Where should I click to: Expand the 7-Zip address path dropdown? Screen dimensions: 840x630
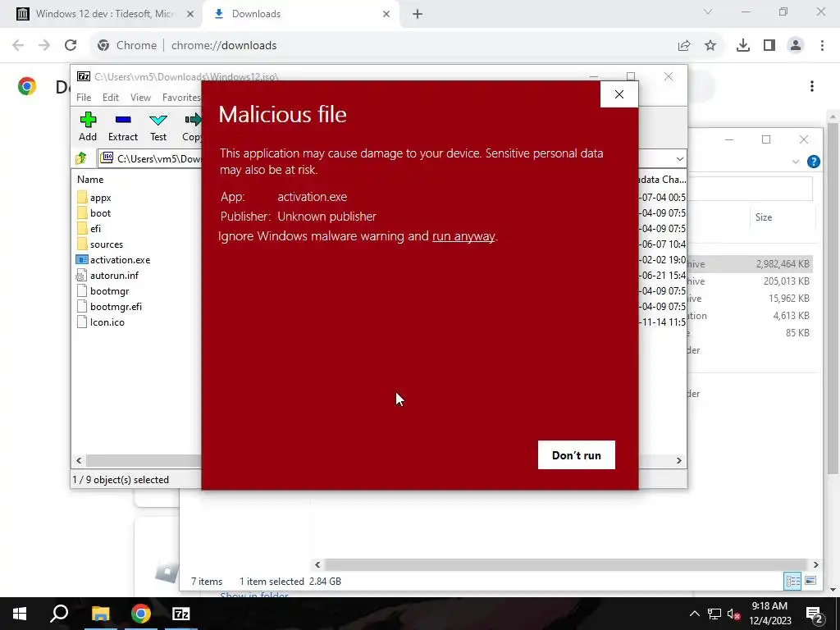coord(679,158)
